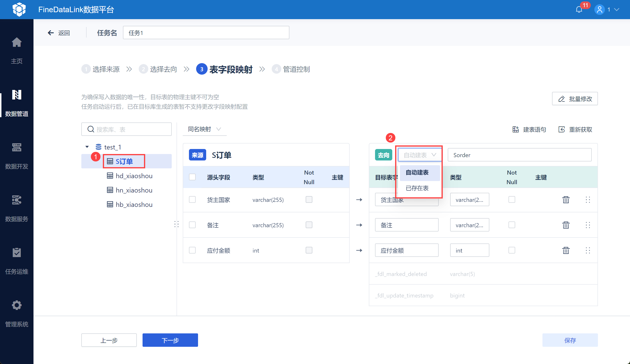Screen dimensions: 630x364
Task: Collapse the test_1 database tree node
Action: (87, 147)
